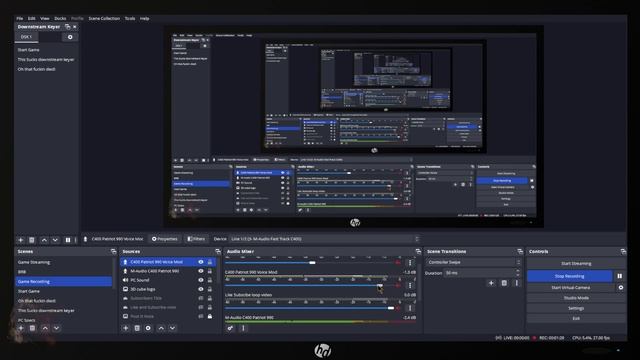Screen dimensions: 640x360
Task: Remove selected Downstream Keyer item with trash icon
Action: [32, 240]
